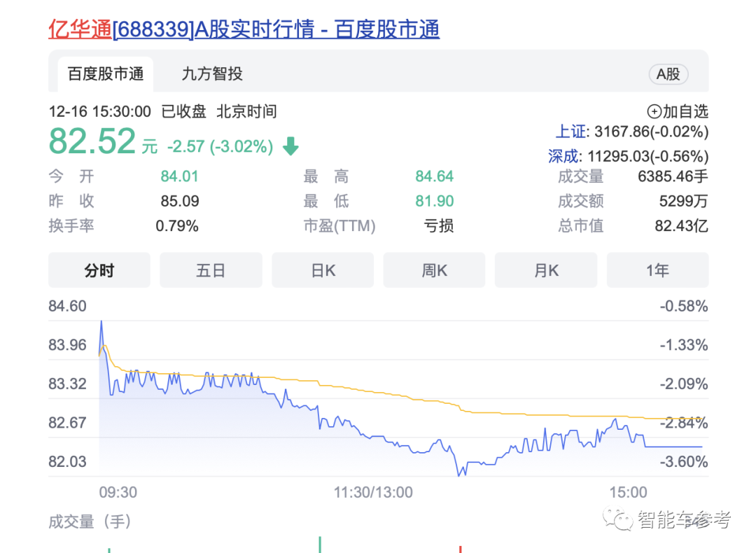This screenshot has height=553, width=756.
Task: Click the -2.09% percent axis label
Action: tap(684, 384)
